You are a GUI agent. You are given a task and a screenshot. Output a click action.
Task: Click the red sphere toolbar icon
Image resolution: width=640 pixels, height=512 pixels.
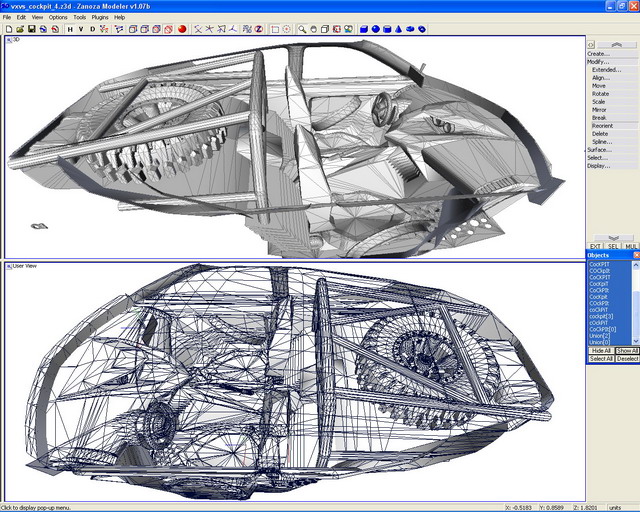tap(182, 29)
